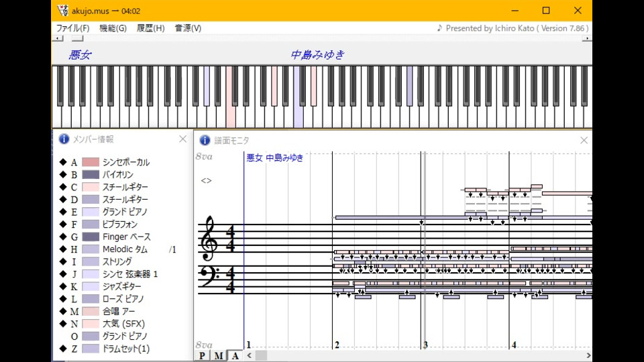
Task: Click the bass clef on the staff
Action: (209, 276)
